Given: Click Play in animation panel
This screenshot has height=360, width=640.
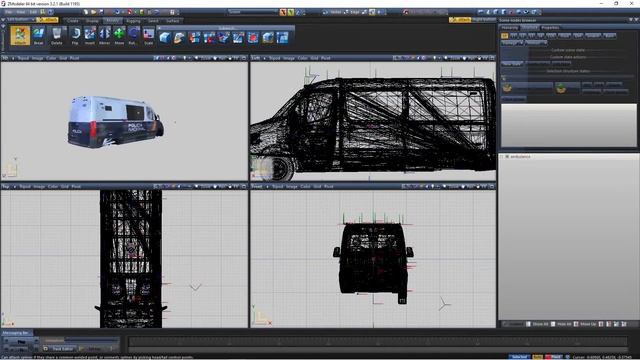Looking at the screenshot, I should [x=21, y=341].
